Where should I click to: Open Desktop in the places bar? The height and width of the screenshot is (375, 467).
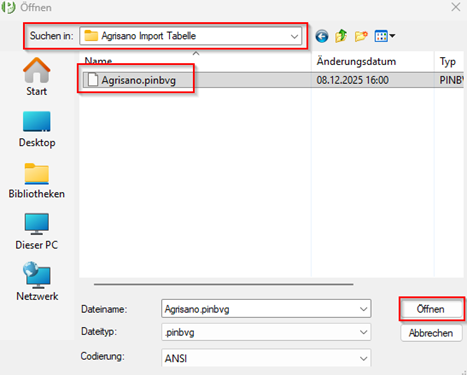point(37,129)
